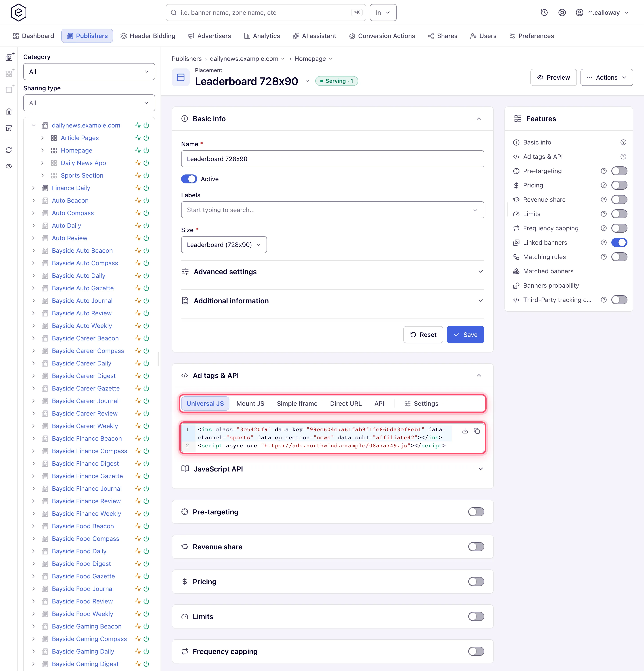Click the Reset button
The height and width of the screenshot is (671, 644).
(x=423, y=334)
